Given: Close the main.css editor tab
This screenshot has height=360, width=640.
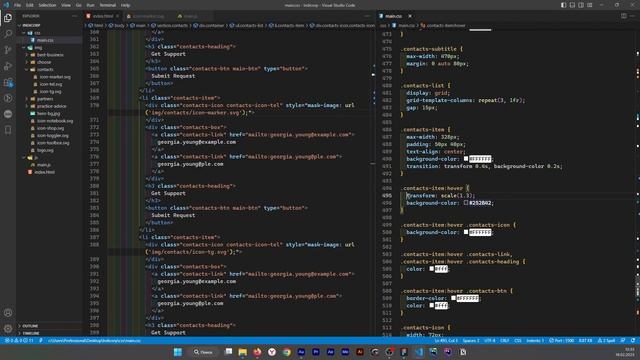Looking at the screenshot, I should click(410, 16).
